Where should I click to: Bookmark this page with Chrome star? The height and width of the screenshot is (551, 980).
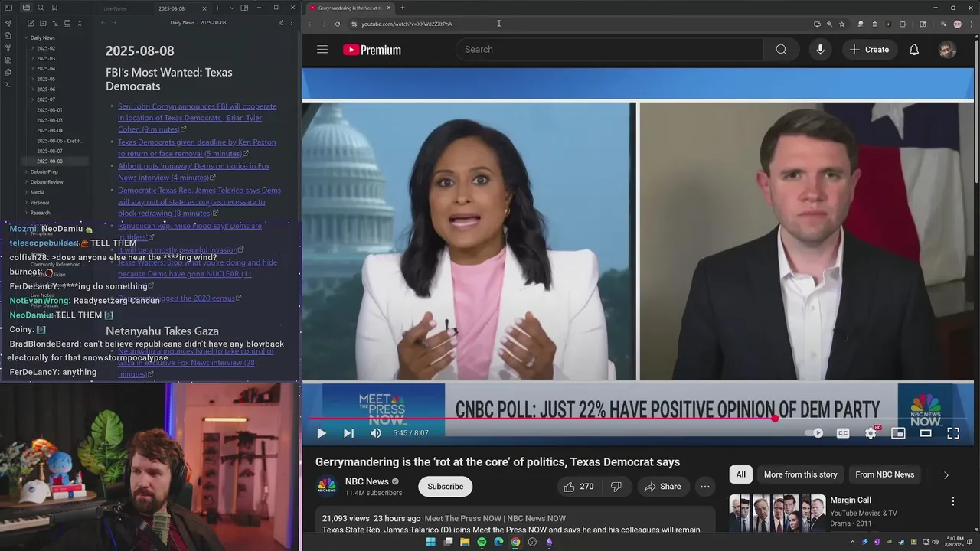tap(841, 24)
